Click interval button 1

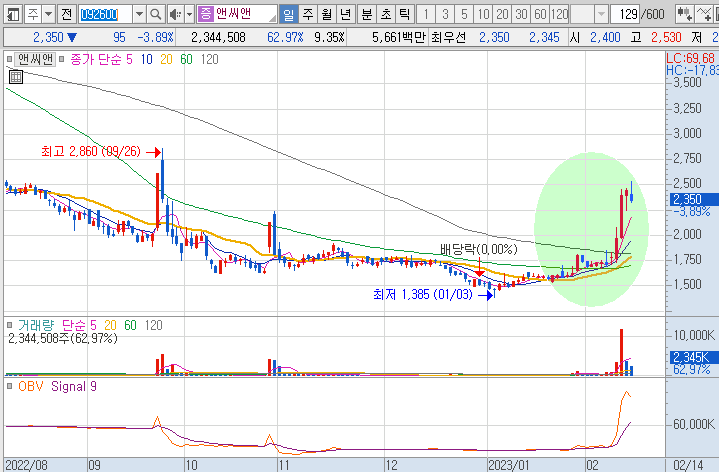426,15
